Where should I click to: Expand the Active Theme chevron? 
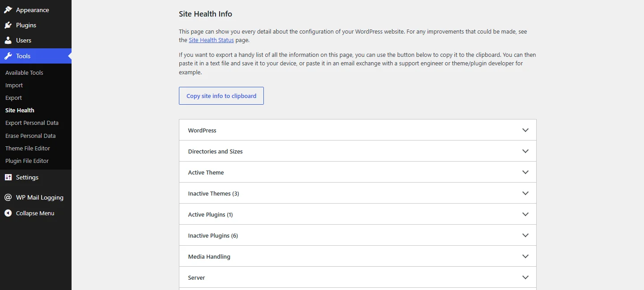(x=525, y=172)
